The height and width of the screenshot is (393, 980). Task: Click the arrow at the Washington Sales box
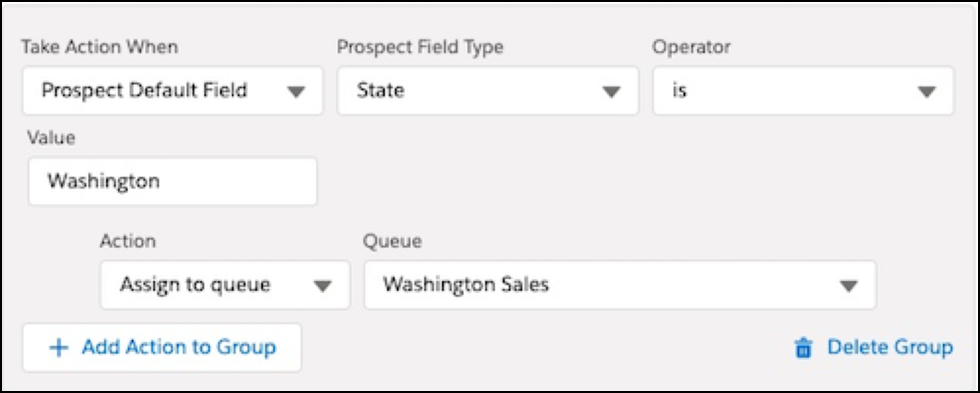848,286
